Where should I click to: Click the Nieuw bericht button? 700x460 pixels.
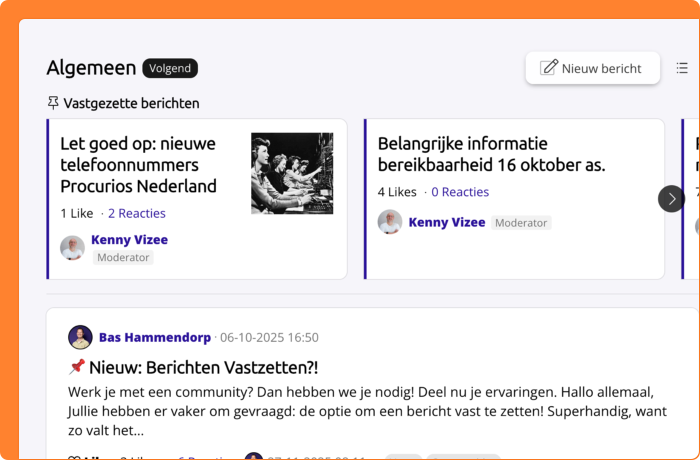(592, 68)
